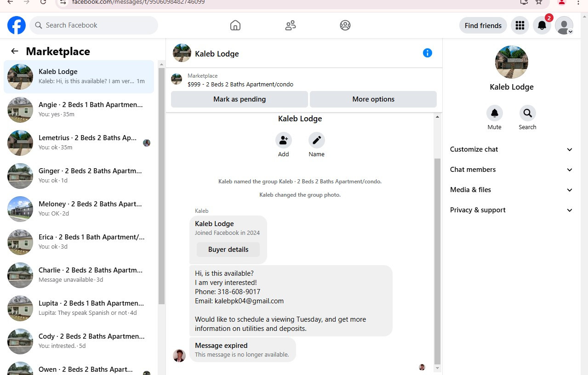Click the large Kaleb Lodge profile photo
This screenshot has width=588, height=375.
coord(512,62)
